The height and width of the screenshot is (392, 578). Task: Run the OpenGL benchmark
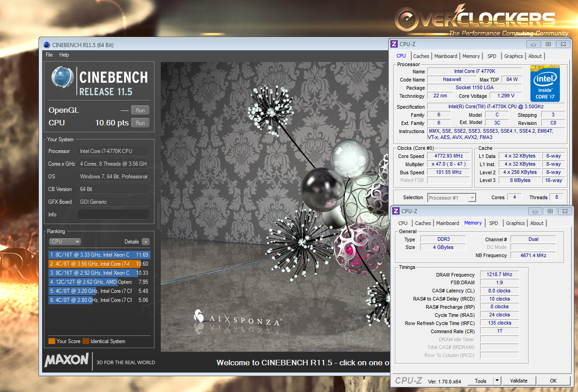click(x=140, y=110)
